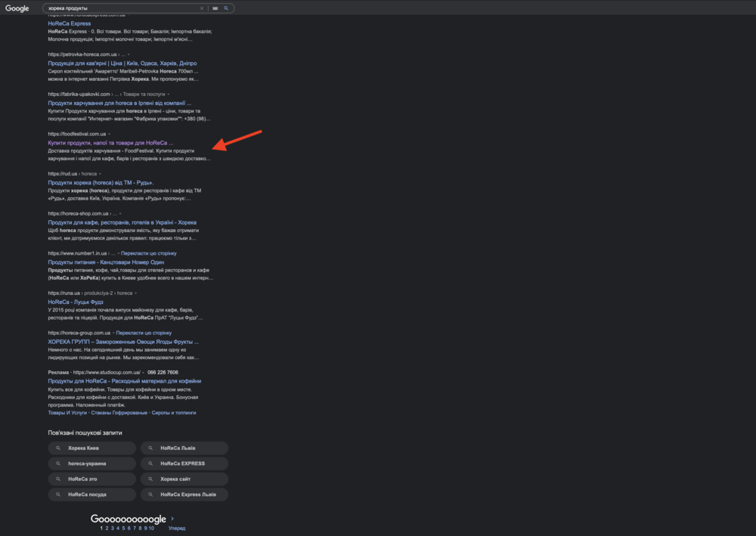Open Купити продукти, напої та товари для HoReCa
756x536 pixels.
(110, 143)
